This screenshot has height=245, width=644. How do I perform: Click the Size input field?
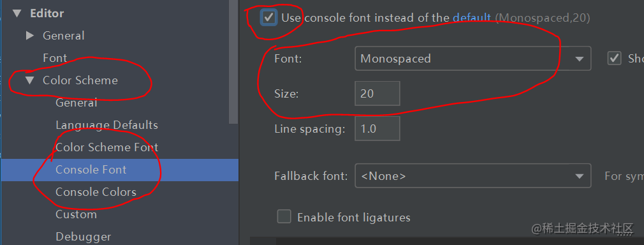click(x=377, y=93)
